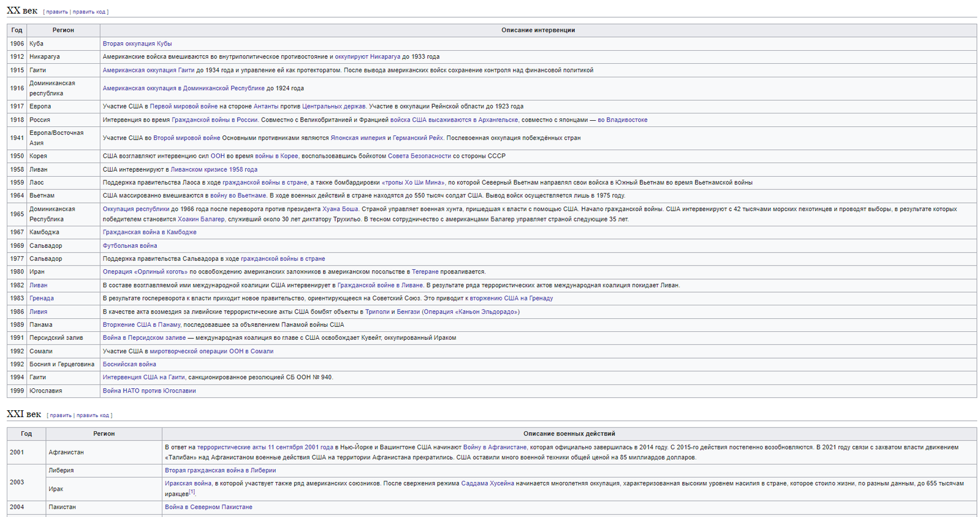This screenshot has height=517, width=980.
Task: Open the 'Боснийская война' link
Action: point(129,364)
